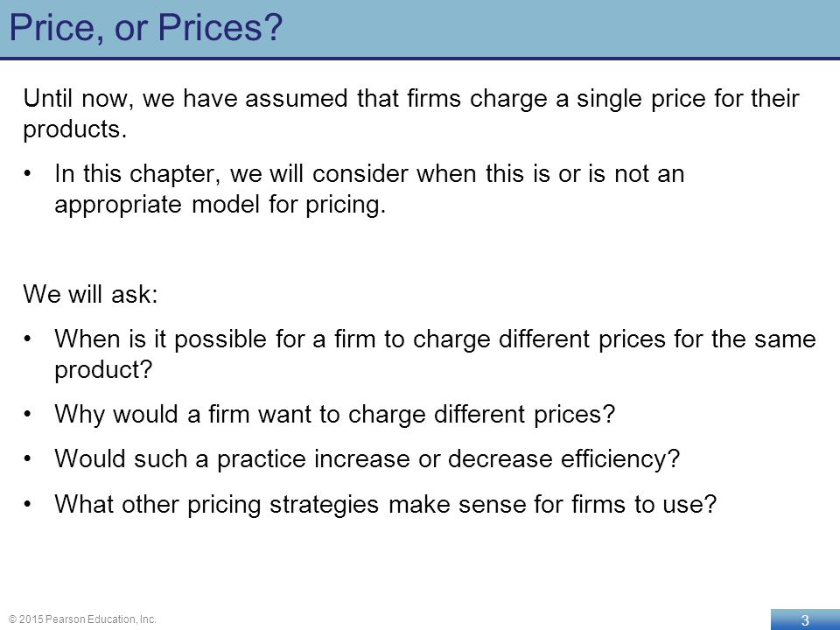Click the blue title header bar
This screenshot has width=840, height=630.
[x=420, y=30]
